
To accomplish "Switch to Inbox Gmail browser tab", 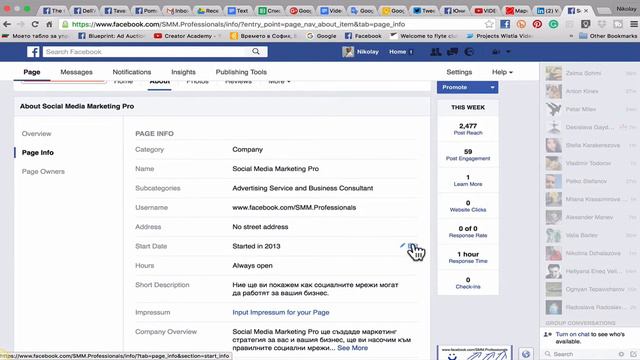I will (177, 11).
